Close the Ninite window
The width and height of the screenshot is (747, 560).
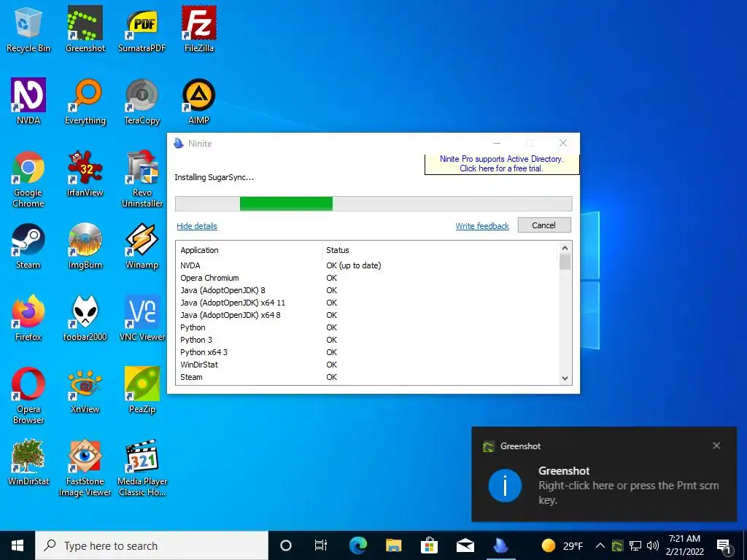(562, 143)
